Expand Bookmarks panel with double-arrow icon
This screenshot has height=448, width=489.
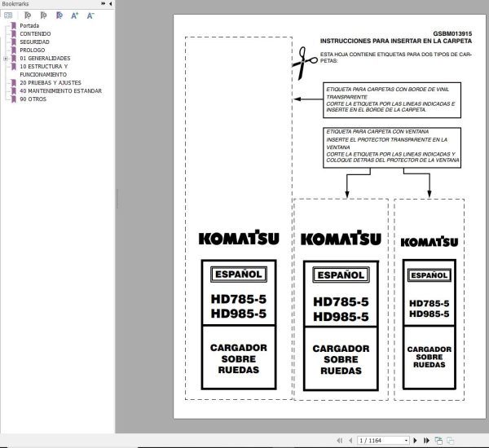tap(103, 4)
